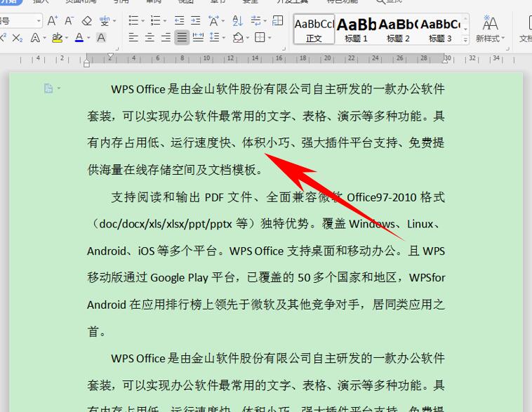This screenshot has height=412, width=532.
Task: Open the font settings dialog launcher
Action: 117,48
